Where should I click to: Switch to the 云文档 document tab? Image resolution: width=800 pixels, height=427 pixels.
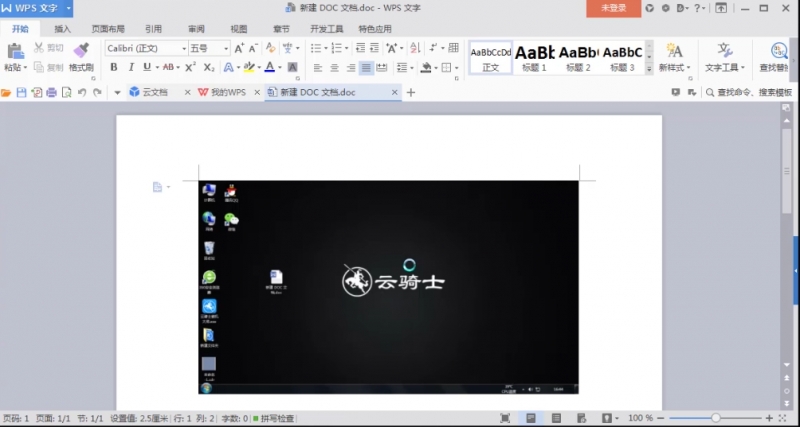[x=155, y=92]
